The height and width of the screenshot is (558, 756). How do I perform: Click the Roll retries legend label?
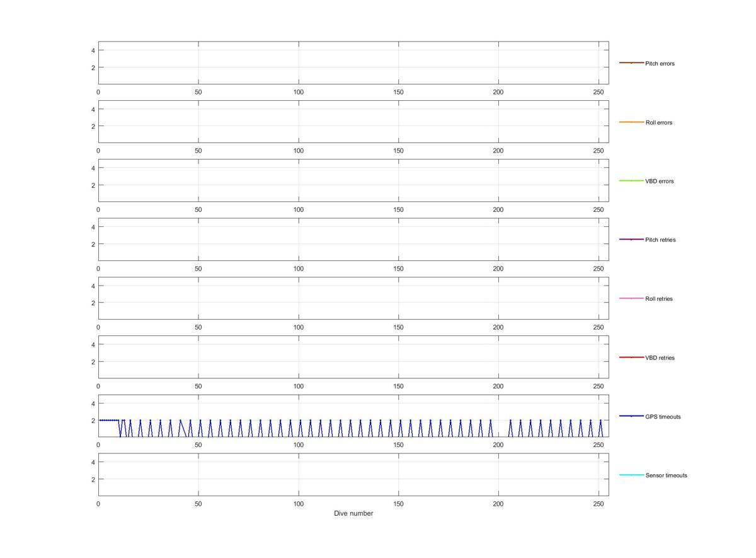click(x=659, y=299)
